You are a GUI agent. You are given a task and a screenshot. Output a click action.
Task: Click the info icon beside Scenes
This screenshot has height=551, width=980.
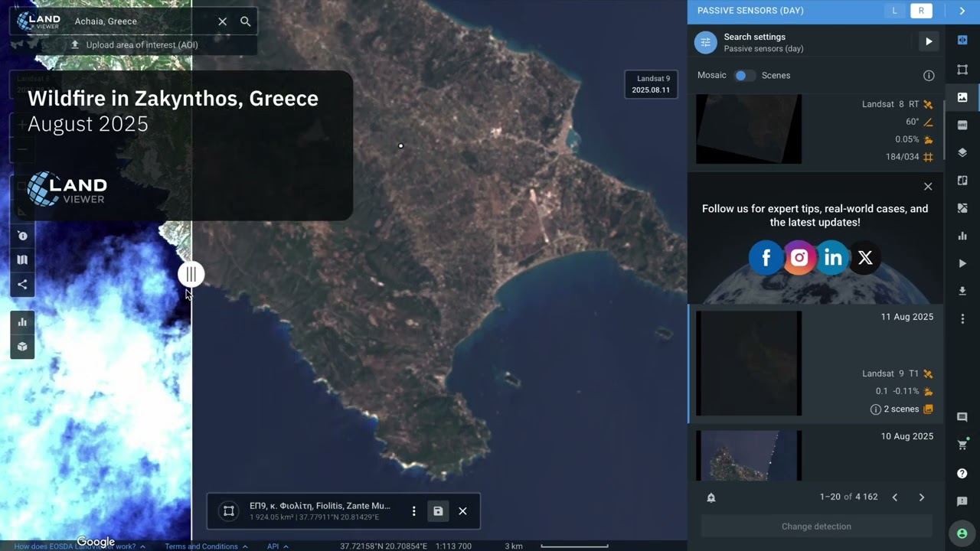929,76
